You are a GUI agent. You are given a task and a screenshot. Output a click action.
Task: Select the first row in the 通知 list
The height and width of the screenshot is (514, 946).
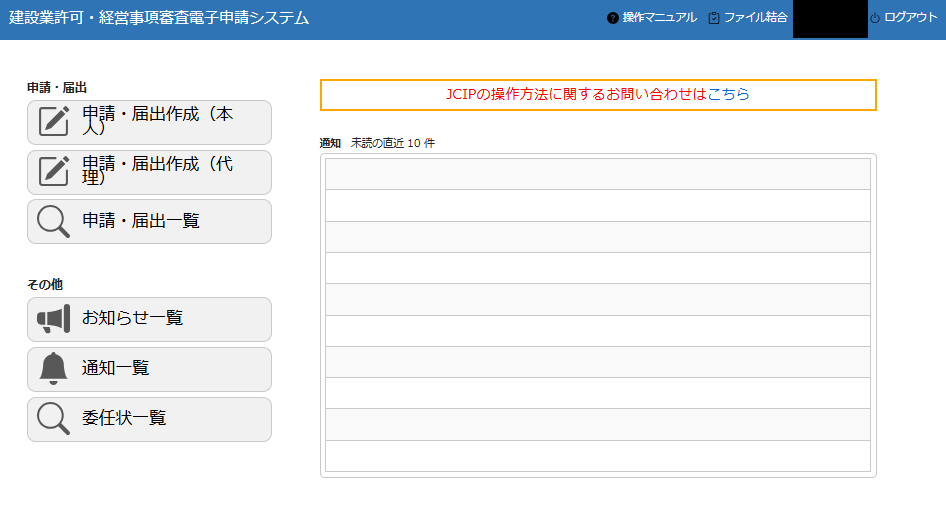(x=597, y=174)
